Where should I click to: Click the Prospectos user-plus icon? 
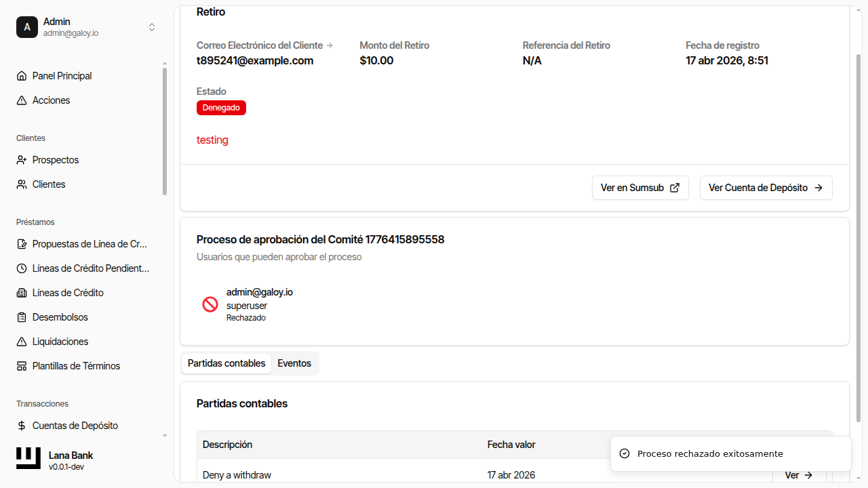coord(22,160)
